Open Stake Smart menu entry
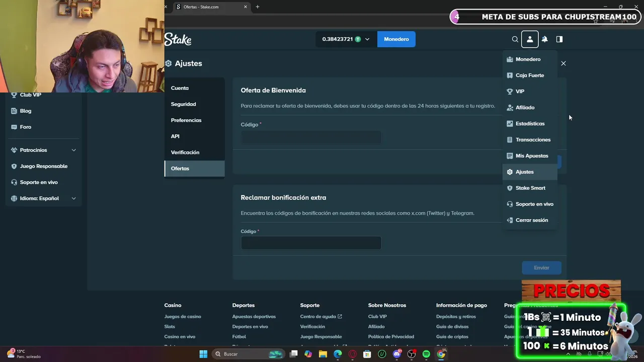The height and width of the screenshot is (362, 644). click(530, 188)
